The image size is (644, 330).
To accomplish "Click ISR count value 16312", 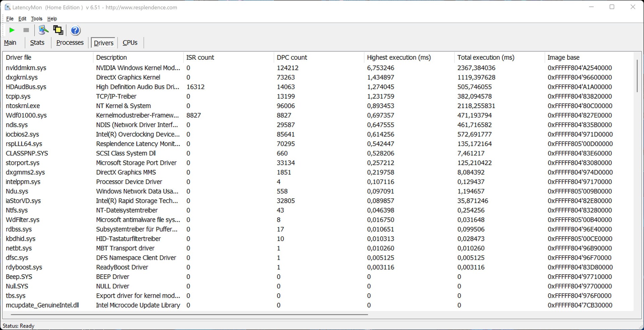I will point(196,87).
